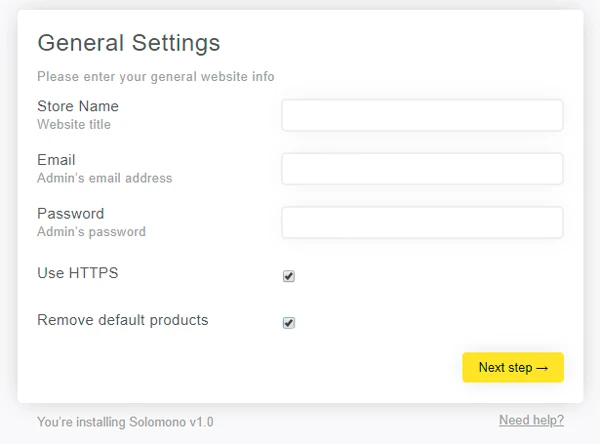Click the "Please enter your general website info" text
The image size is (600, 444).
(x=155, y=77)
